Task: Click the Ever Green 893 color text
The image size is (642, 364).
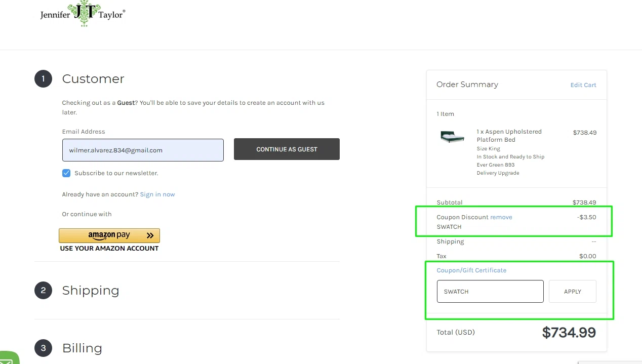Action: click(x=496, y=165)
